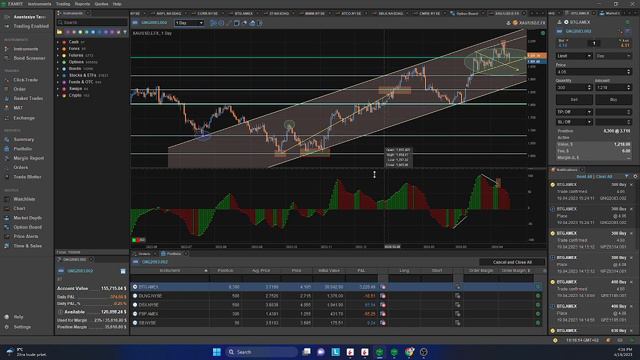Viewport: 640px width, 360px height.
Task: Expand the Forex instruments group
Action: pyautogui.click(x=58, y=49)
